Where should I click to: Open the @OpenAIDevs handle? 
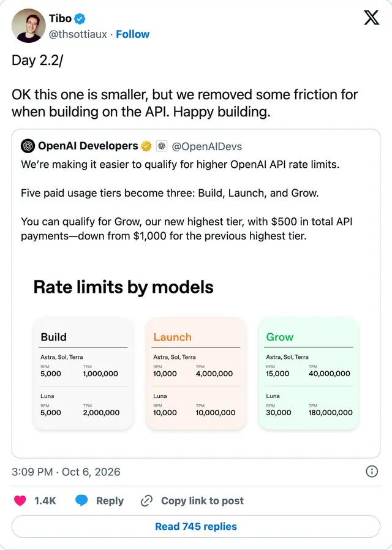coord(206,146)
